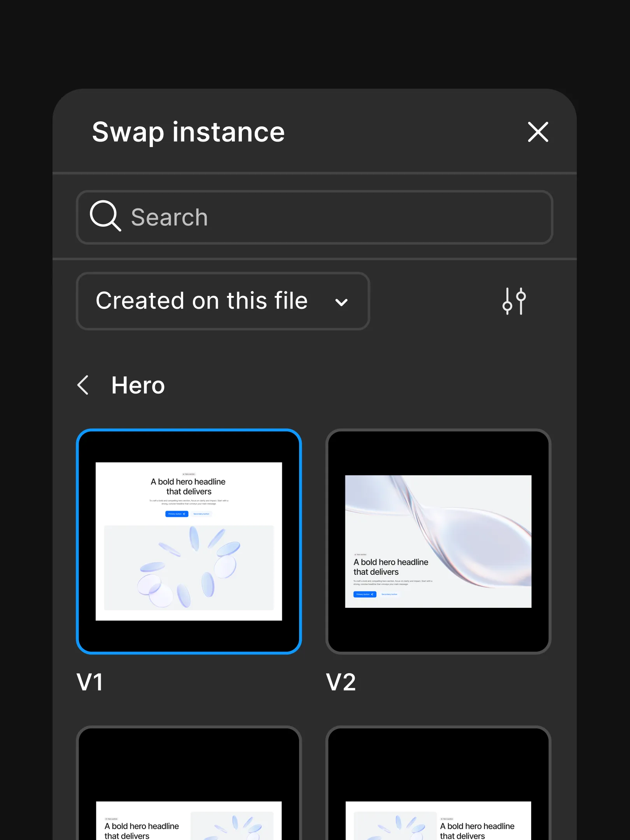This screenshot has height=840, width=630.
Task: Open the filter settings sliders icon
Action: [514, 301]
